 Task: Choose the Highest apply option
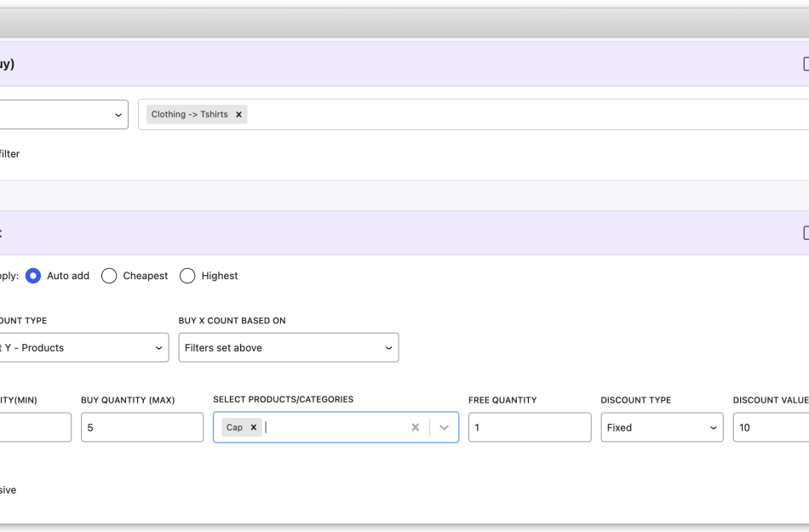click(x=187, y=276)
